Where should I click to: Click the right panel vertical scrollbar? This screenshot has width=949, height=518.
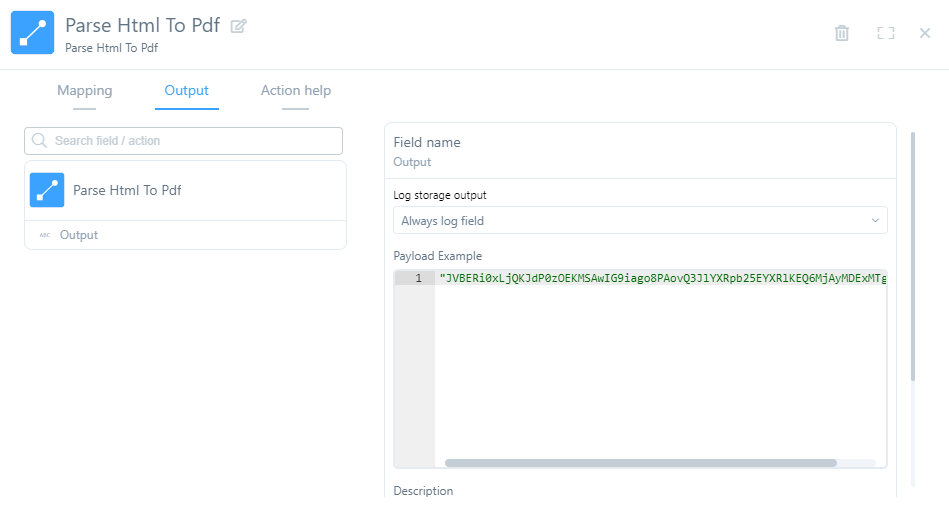[x=913, y=257]
